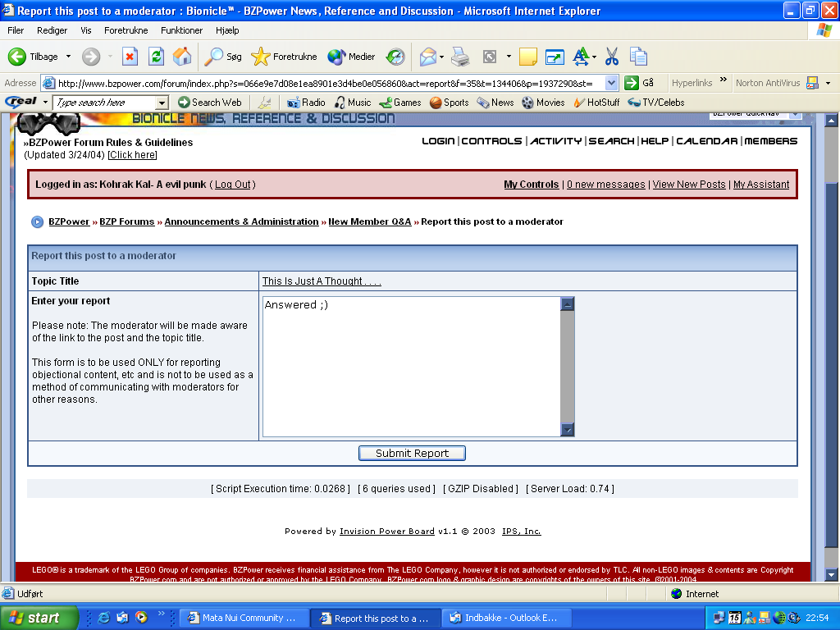This screenshot has width=840, height=630.
Task: Refresh the page using the toolbar icon
Action: (156, 57)
